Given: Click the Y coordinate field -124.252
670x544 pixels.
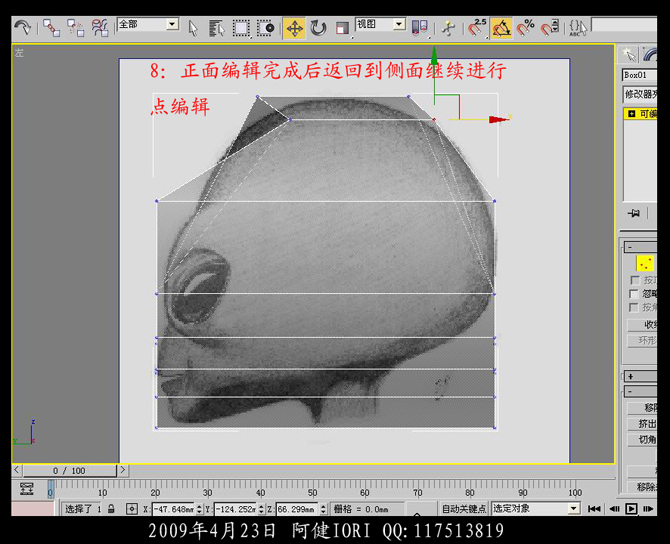Looking at the screenshot, I should [235, 509].
